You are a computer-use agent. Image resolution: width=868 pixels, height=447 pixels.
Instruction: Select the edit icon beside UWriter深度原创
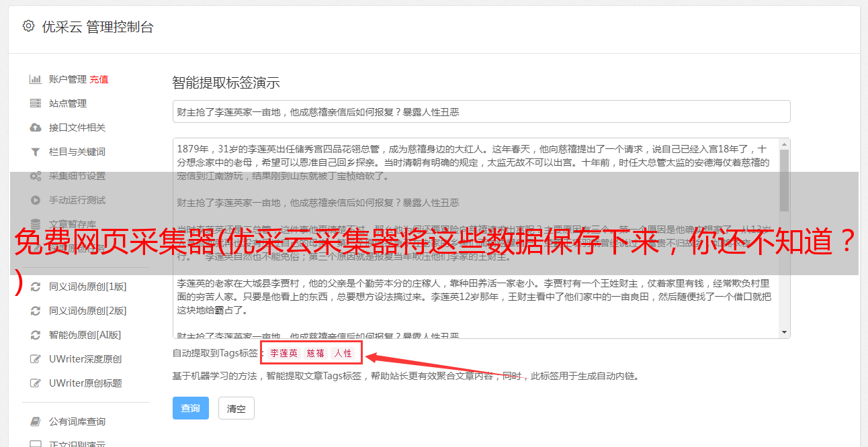pyautogui.click(x=36, y=359)
